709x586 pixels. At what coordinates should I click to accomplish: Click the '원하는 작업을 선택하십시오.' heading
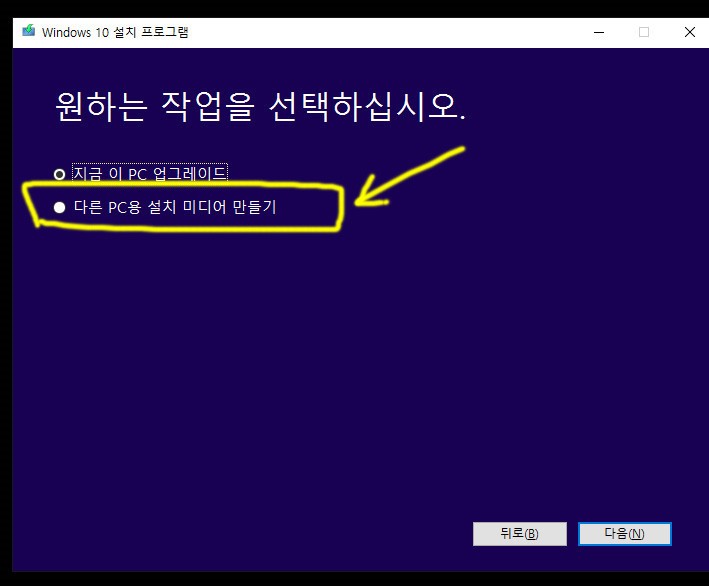click(260, 107)
